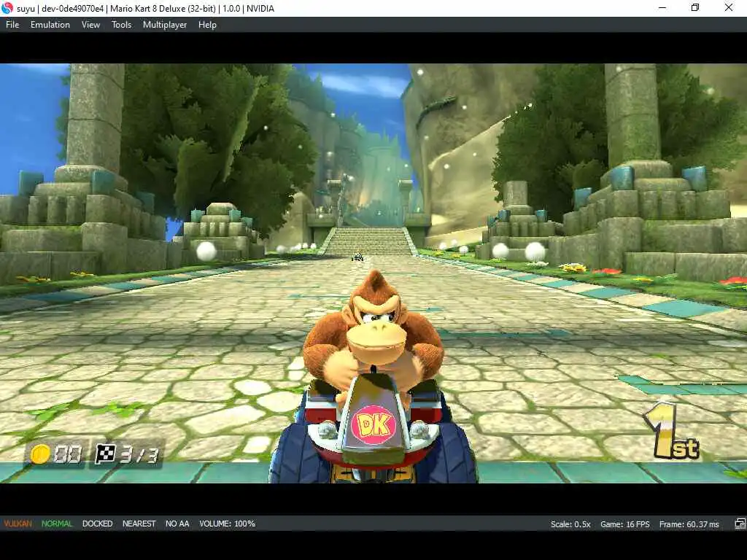Click the Game: 16 FPS readout
This screenshot has width=747, height=560.
pyautogui.click(x=624, y=524)
